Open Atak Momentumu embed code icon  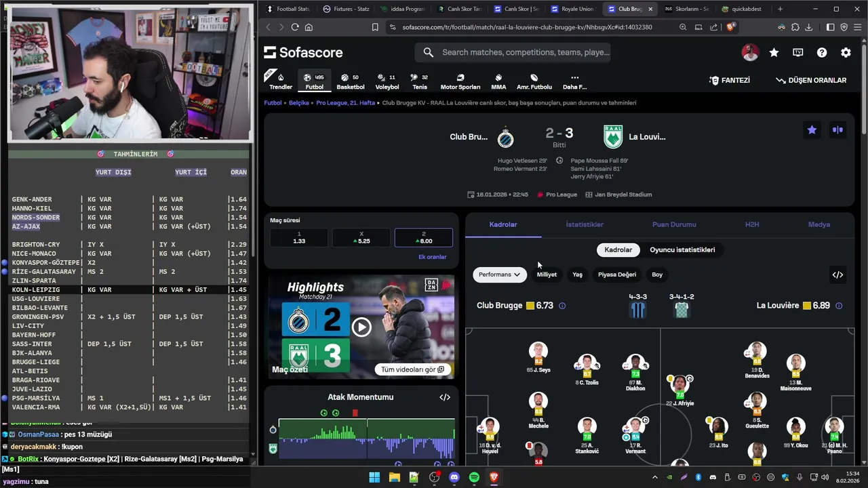[x=445, y=397]
